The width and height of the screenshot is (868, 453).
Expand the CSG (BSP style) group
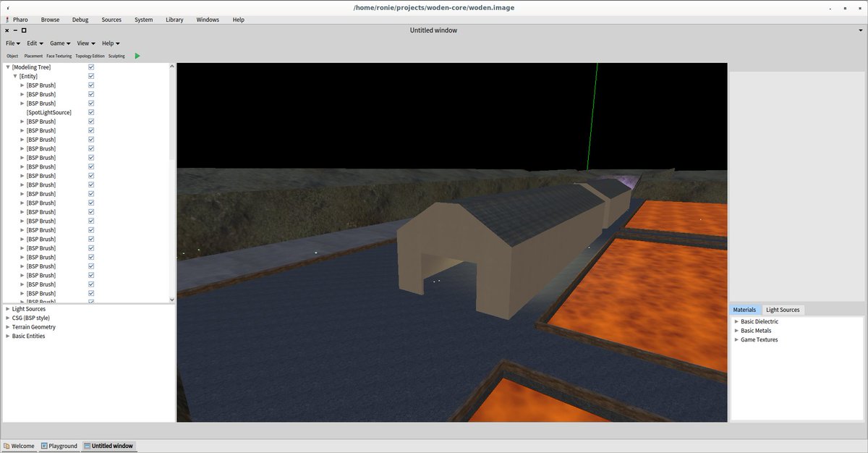8,318
